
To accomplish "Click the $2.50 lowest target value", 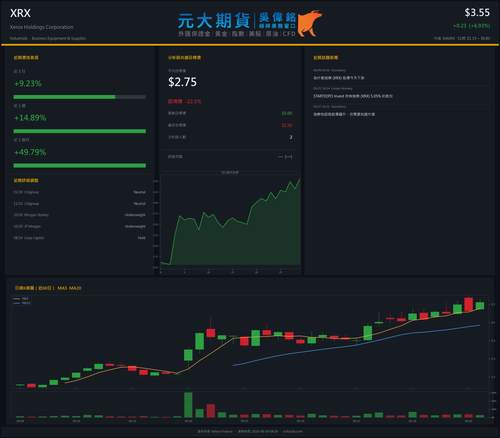I will tap(287, 125).
